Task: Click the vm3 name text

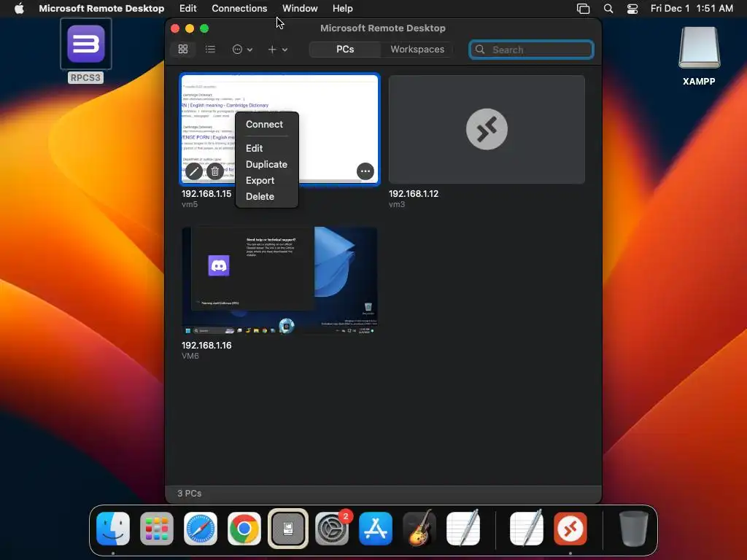Action: [x=397, y=204]
